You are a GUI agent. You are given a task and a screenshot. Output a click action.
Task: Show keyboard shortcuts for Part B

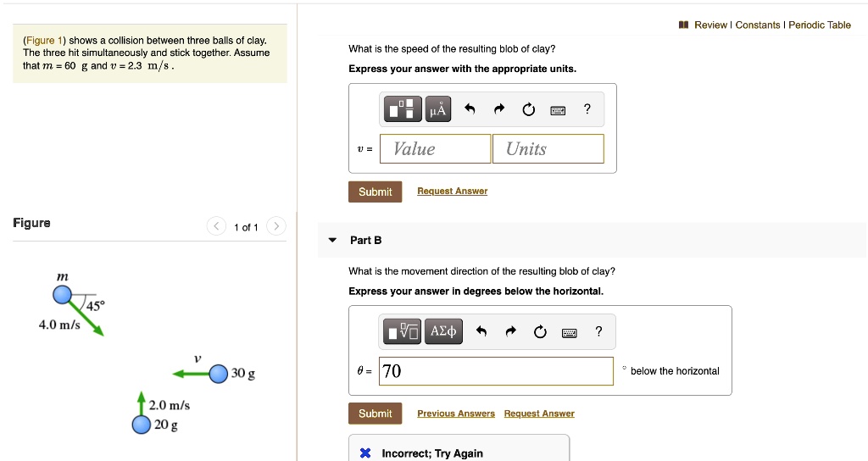tap(570, 332)
